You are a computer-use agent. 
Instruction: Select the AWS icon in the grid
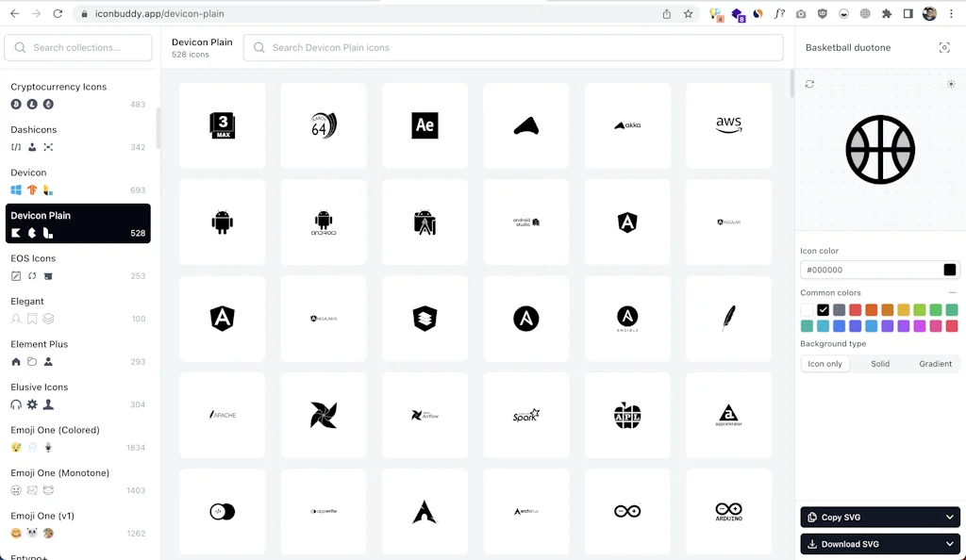(728, 125)
